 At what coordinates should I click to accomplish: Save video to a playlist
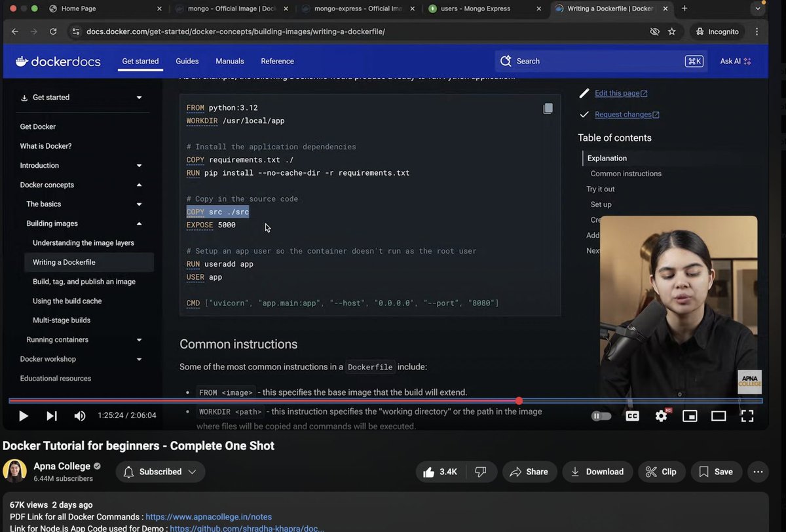click(715, 472)
